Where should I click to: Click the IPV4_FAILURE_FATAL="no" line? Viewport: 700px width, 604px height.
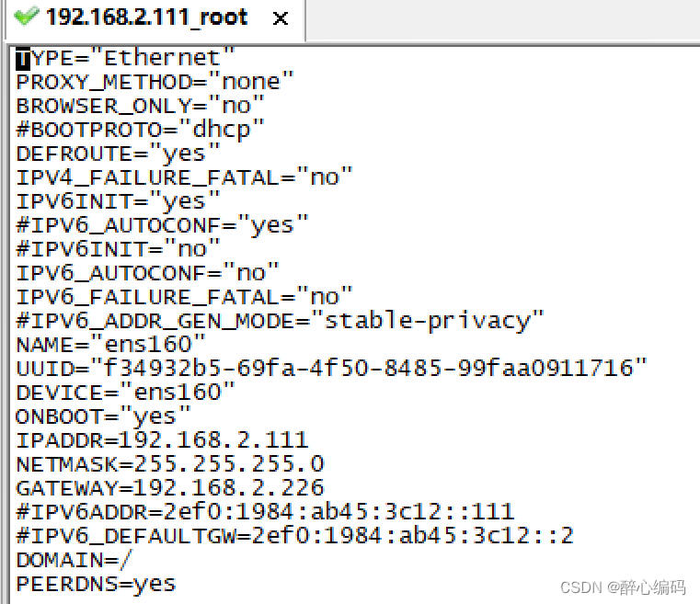[x=184, y=177]
